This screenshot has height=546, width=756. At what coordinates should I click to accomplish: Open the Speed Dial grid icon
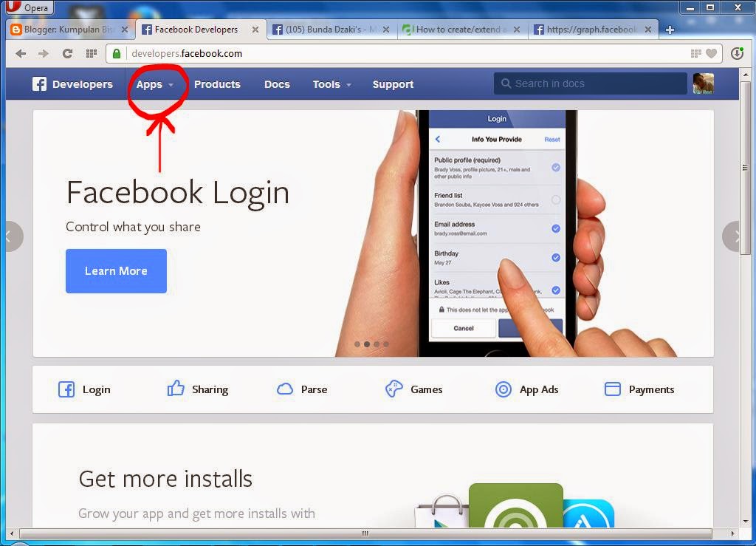tap(91, 53)
